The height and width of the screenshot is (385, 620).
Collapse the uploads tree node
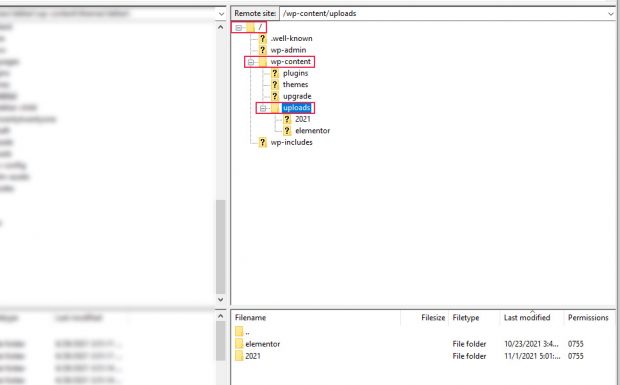tap(263, 108)
